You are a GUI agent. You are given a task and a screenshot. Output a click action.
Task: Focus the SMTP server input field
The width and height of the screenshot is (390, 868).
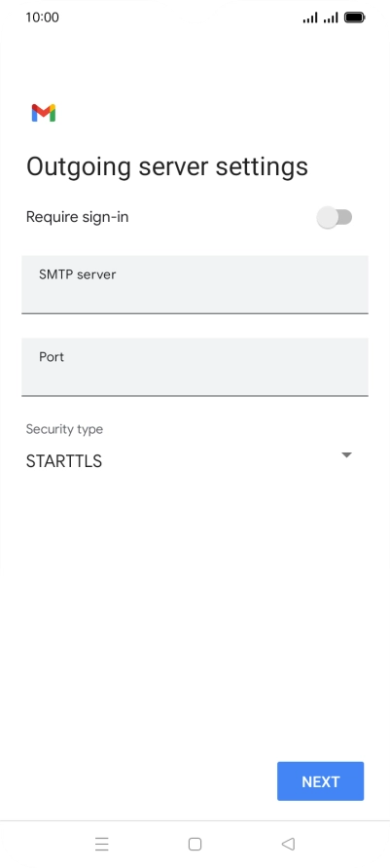tap(195, 284)
